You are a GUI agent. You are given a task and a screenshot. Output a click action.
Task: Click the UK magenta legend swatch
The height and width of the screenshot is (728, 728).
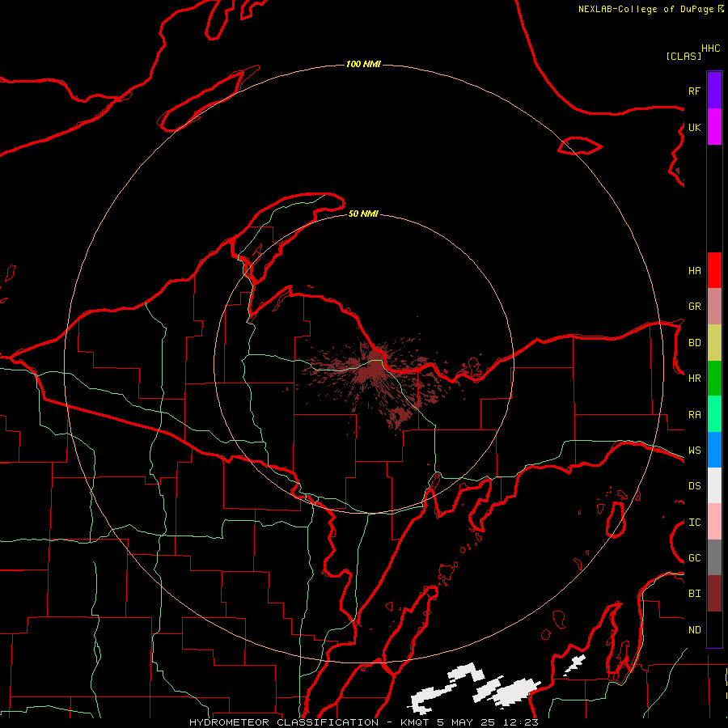pos(714,127)
